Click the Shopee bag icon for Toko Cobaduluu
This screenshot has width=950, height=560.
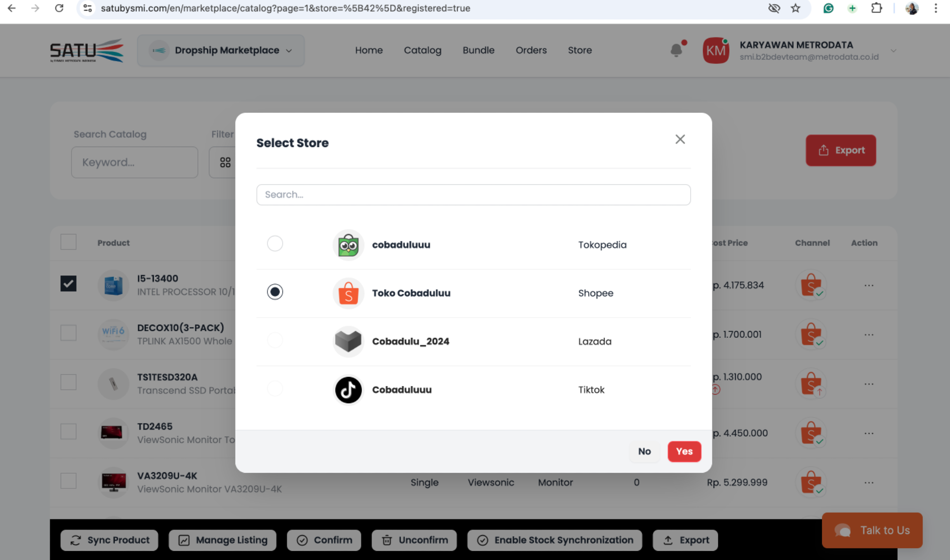tap(348, 293)
